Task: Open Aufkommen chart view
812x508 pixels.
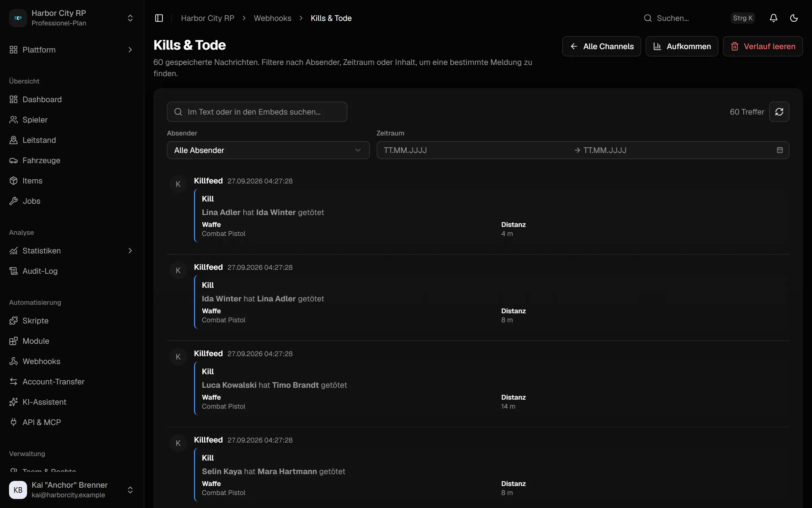Action: tap(682, 46)
